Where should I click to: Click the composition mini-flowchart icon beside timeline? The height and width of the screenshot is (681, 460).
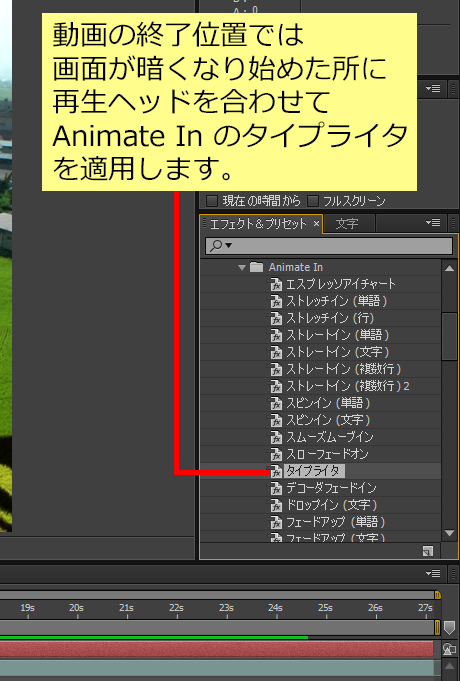tap(449, 649)
